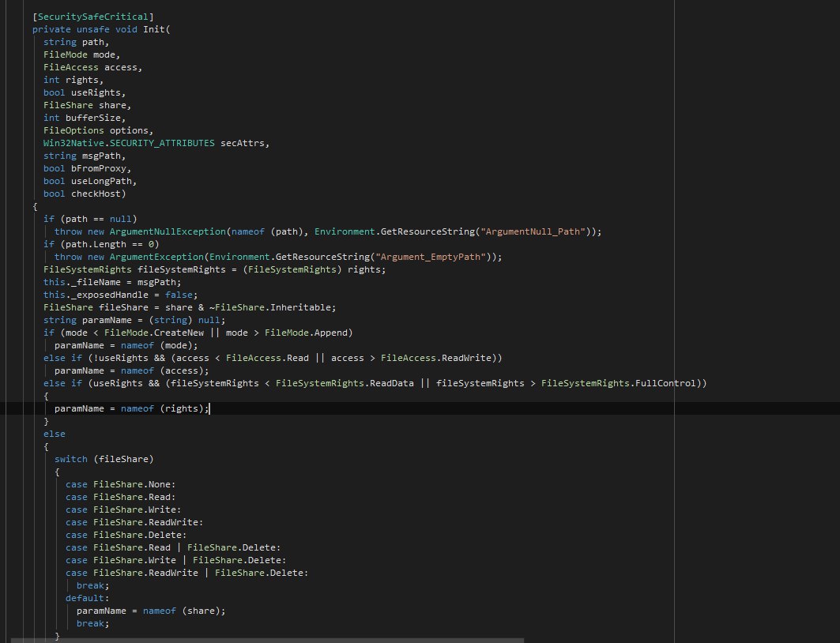Screen dimensions: 840x643
Task: Place cursor on paramName = nameof (rights) line
Action: click(131, 408)
